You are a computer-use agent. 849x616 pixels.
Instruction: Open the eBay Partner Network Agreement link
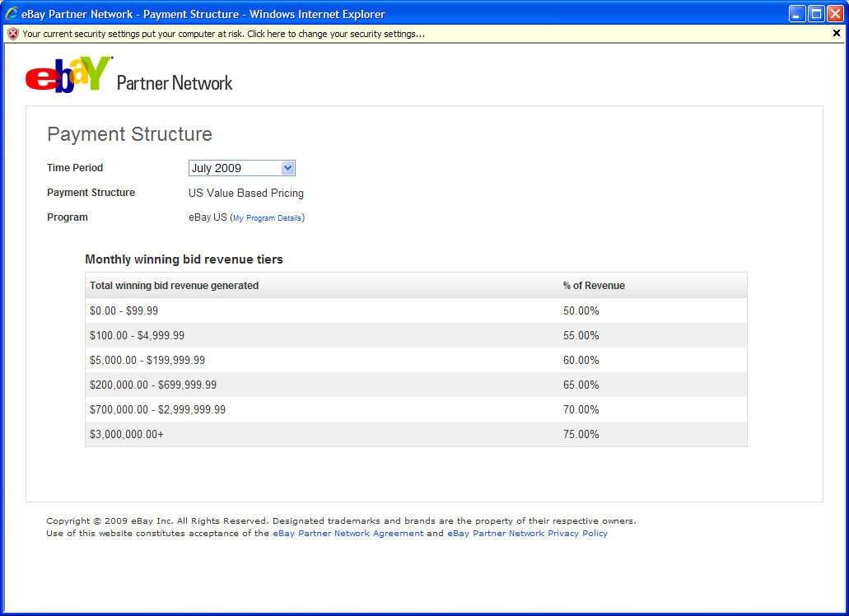(x=348, y=534)
